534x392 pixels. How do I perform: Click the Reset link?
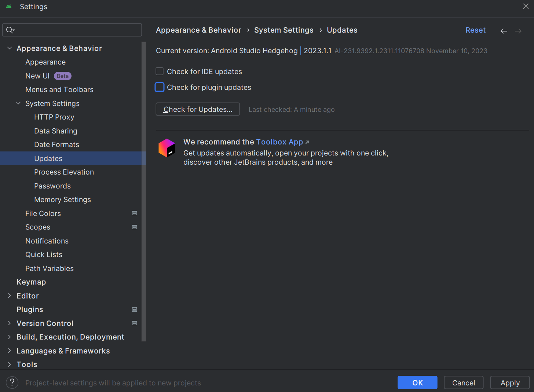(475, 30)
